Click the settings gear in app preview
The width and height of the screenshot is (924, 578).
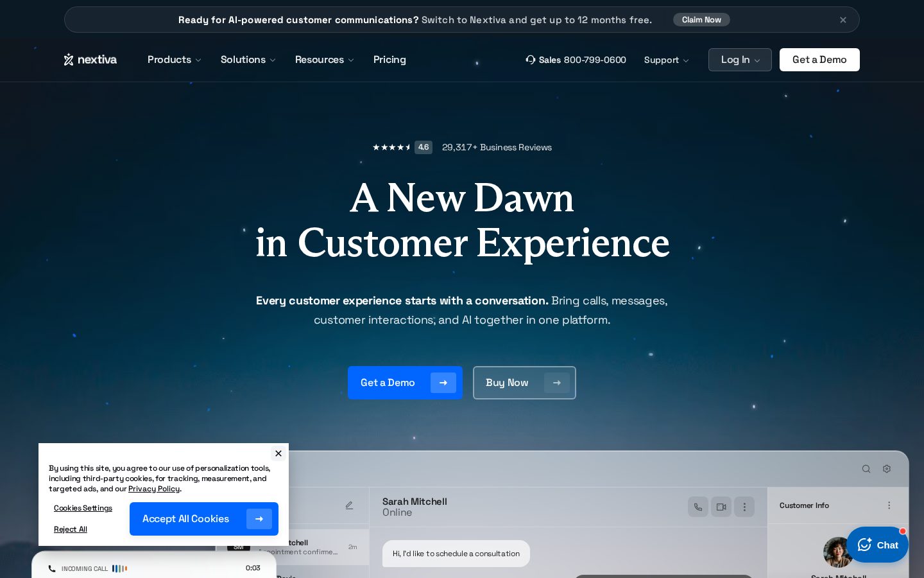coord(887,469)
